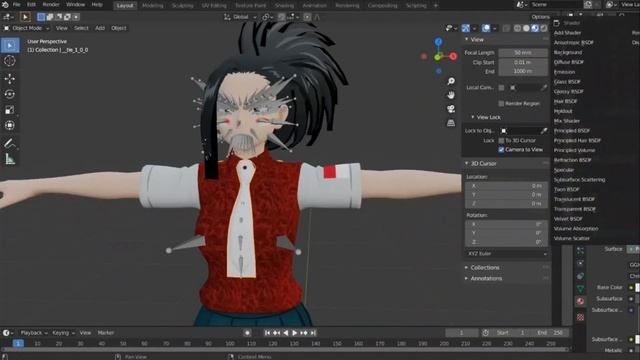
Task: Select the Select Box tool
Action: coord(10,45)
